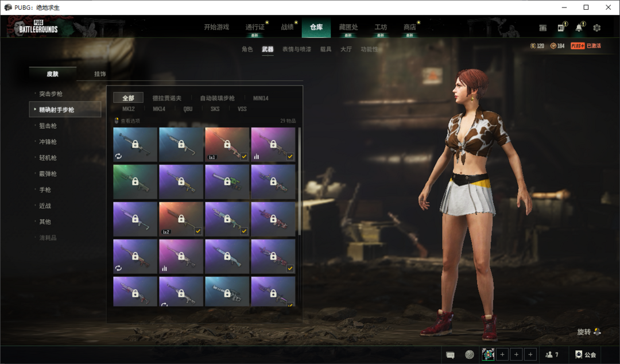Click the middle empty party slot plus
The image size is (620, 364).
pos(517,354)
